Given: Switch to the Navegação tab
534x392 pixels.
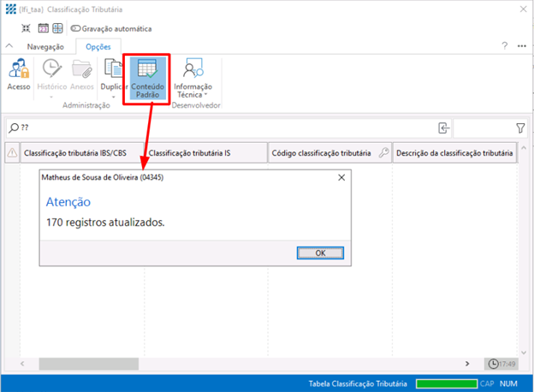Looking at the screenshot, I should point(44,46).
